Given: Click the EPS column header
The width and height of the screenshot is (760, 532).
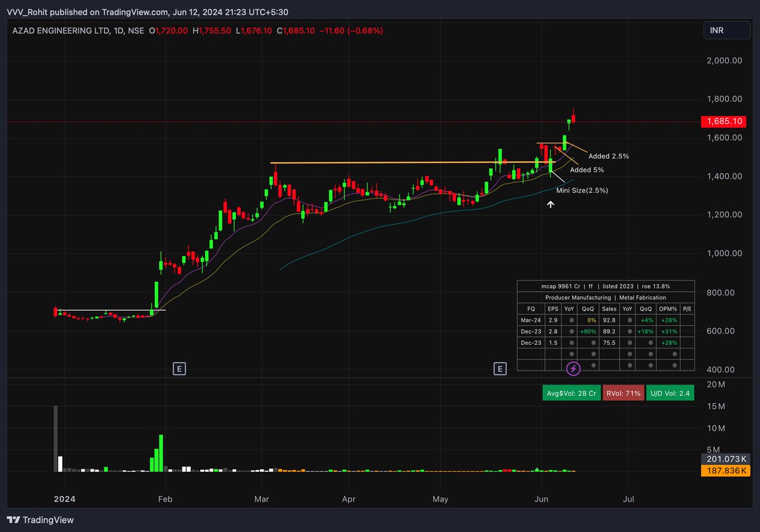Looking at the screenshot, I should [x=553, y=309].
